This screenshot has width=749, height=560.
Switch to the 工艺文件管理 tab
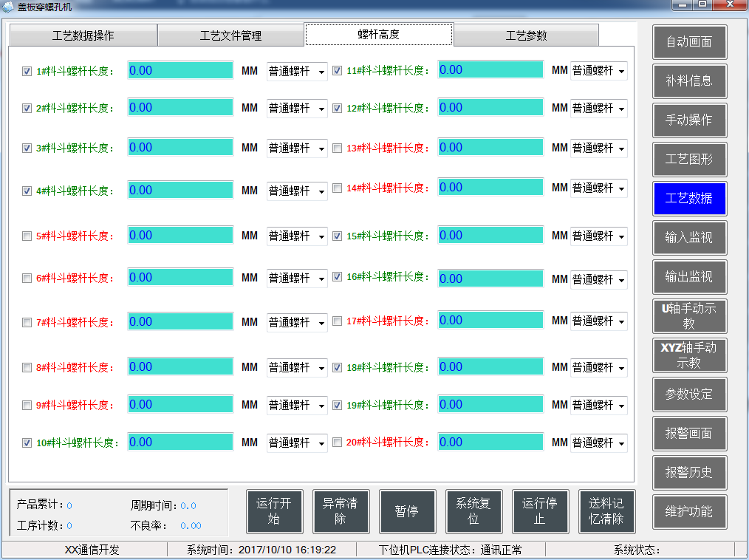click(x=230, y=34)
